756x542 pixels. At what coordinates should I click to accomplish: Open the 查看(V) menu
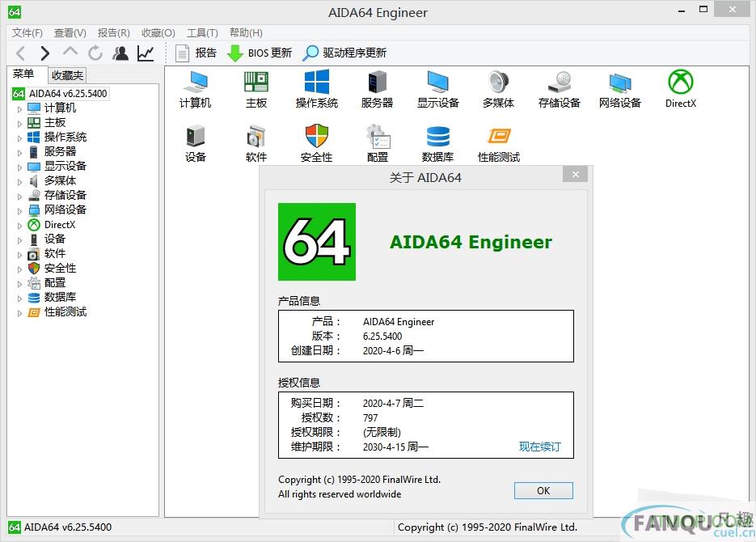pos(70,33)
